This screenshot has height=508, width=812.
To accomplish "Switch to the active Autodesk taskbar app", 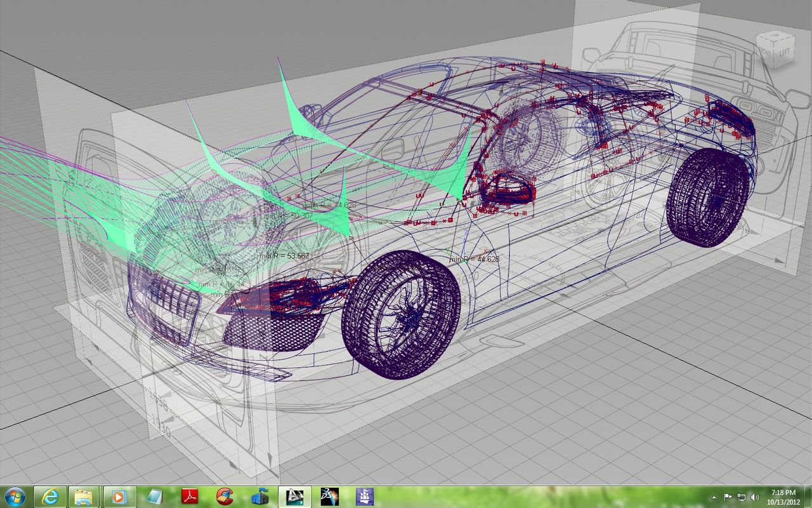I will pos(294,496).
